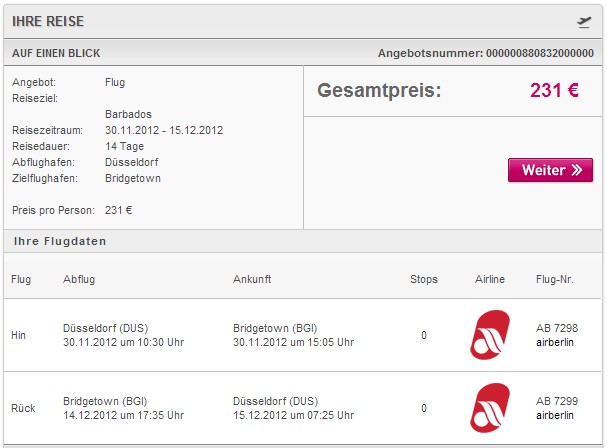Image resolution: width=607 pixels, height=448 pixels.
Task: Click the Abflug column header
Action: click(x=79, y=279)
